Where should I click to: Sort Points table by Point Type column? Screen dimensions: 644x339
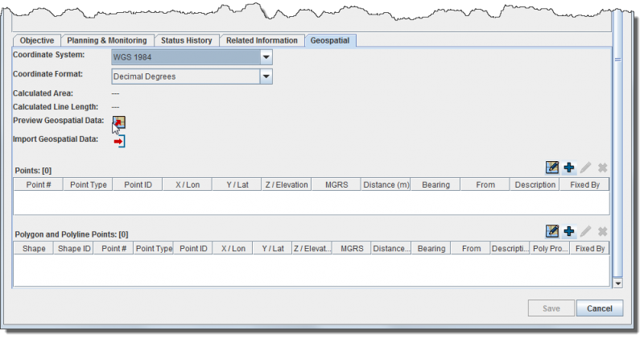pyautogui.click(x=89, y=184)
